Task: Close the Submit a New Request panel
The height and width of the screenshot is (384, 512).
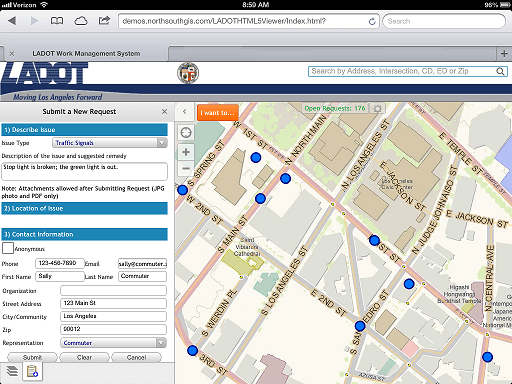Action: (164, 111)
